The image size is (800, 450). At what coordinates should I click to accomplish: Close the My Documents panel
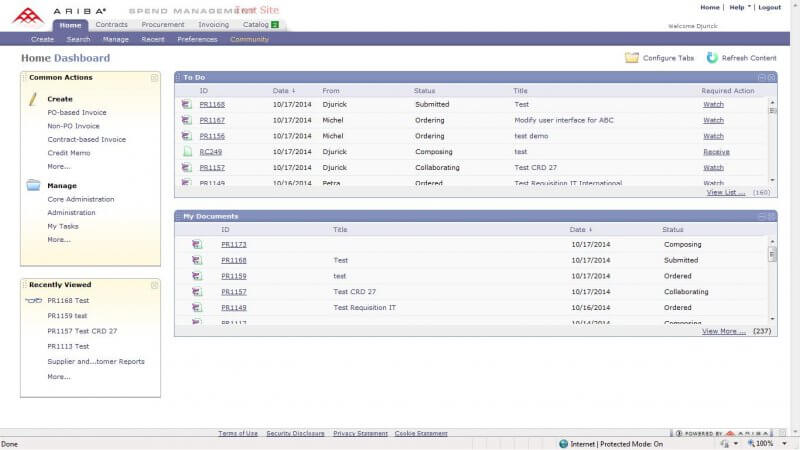click(x=771, y=216)
